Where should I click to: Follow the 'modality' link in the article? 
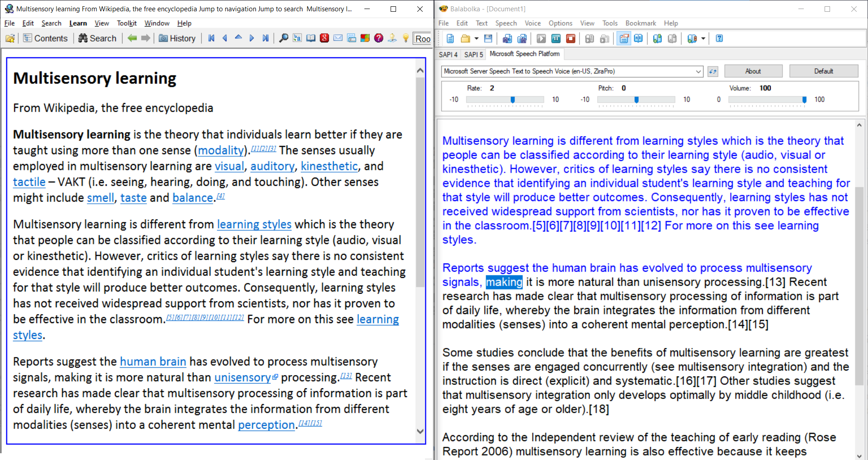click(221, 150)
